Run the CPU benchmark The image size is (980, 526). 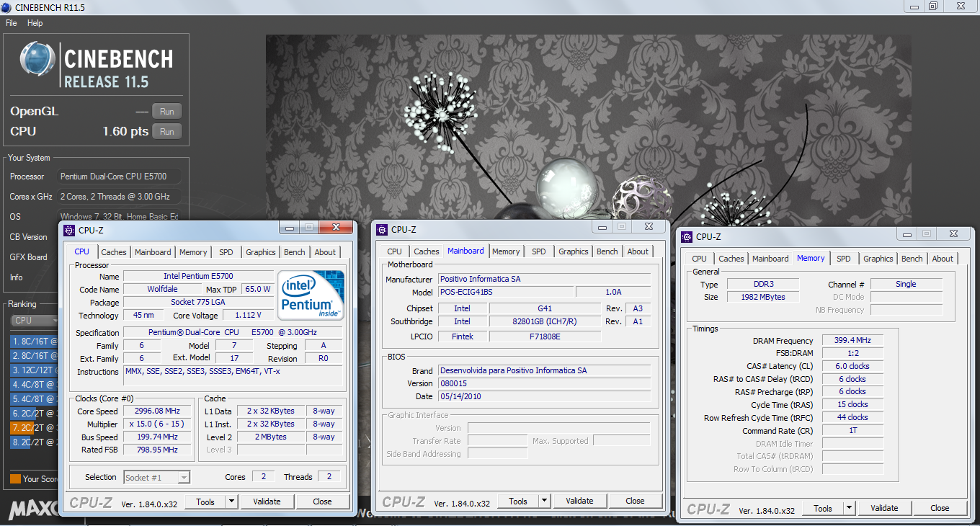pyautogui.click(x=167, y=131)
